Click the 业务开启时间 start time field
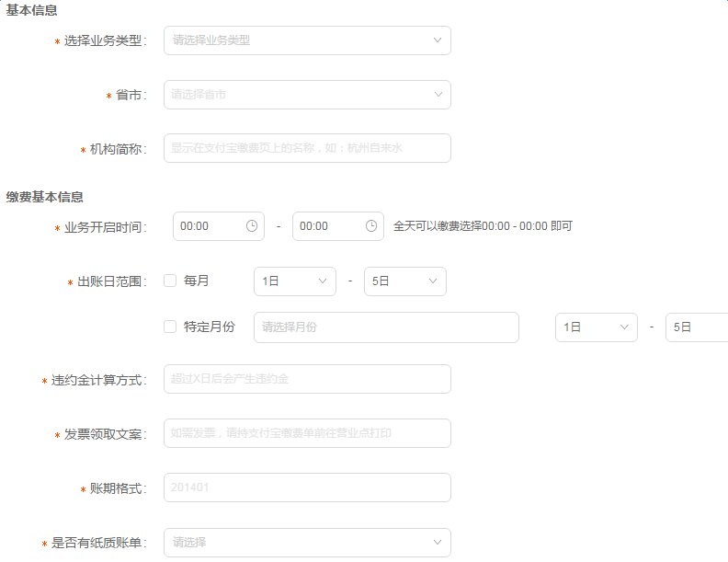Screen dimensions: 728x562 click(x=219, y=226)
